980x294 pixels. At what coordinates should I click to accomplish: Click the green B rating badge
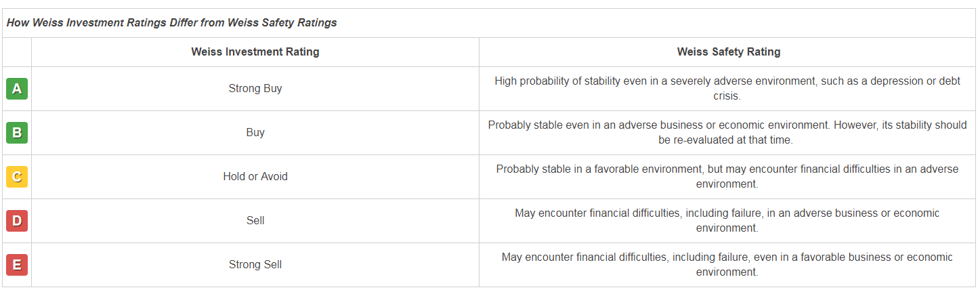tap(17, 133)
